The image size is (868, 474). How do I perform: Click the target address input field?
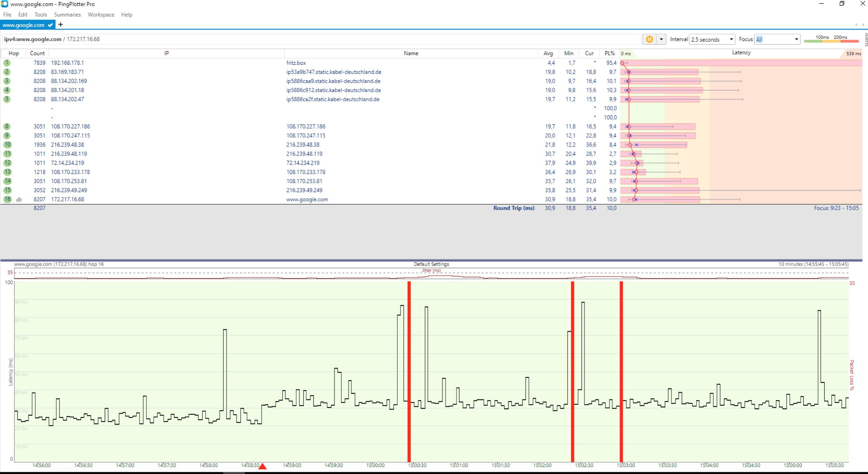[x=321, y=39]
